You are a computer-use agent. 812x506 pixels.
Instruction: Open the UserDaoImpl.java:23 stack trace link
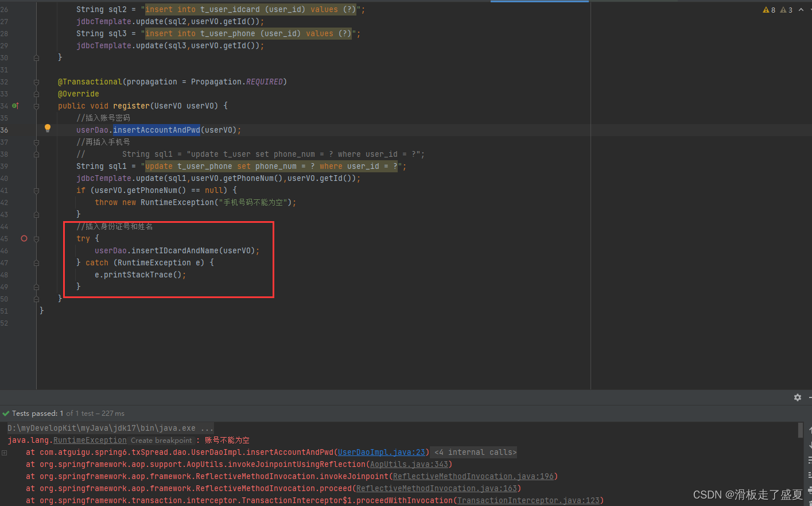click(382, 453)
